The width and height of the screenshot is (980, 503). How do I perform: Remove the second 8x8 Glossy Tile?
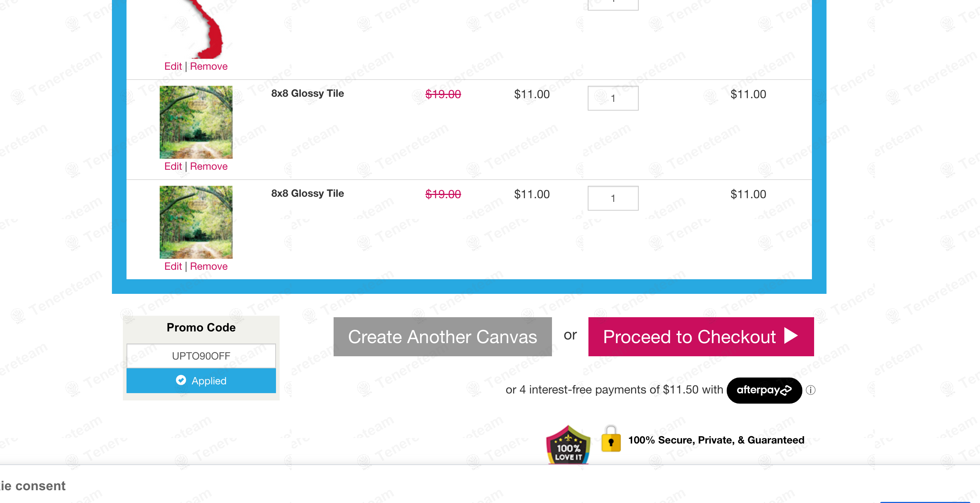coord(209,266)
